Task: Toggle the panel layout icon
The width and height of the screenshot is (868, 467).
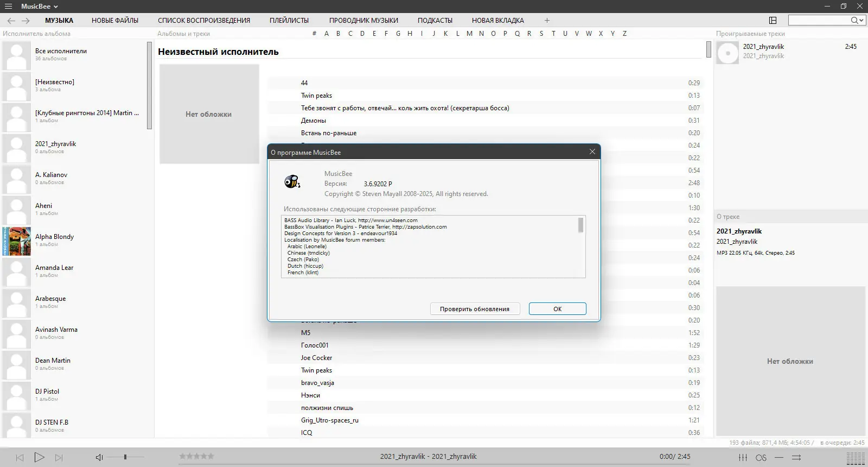Action: [773, 20]
